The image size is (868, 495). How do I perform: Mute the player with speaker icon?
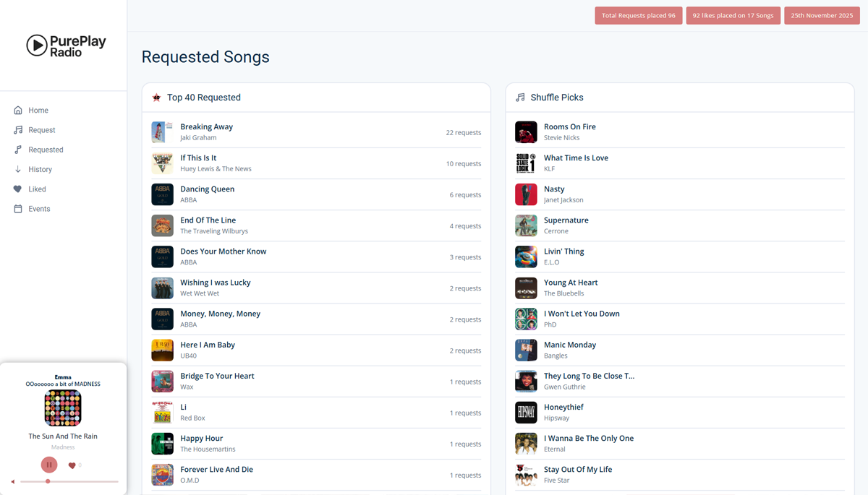pyautogui.click(x=13, y=481)
